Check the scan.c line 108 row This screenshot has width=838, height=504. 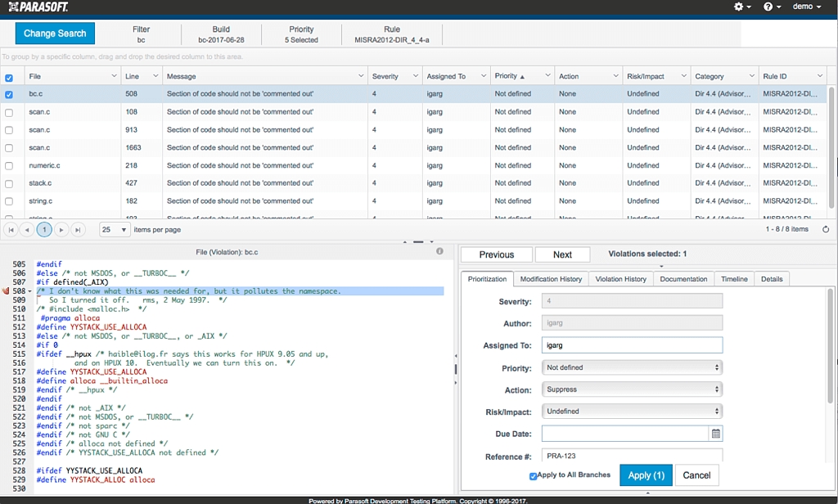pos(9,113)
